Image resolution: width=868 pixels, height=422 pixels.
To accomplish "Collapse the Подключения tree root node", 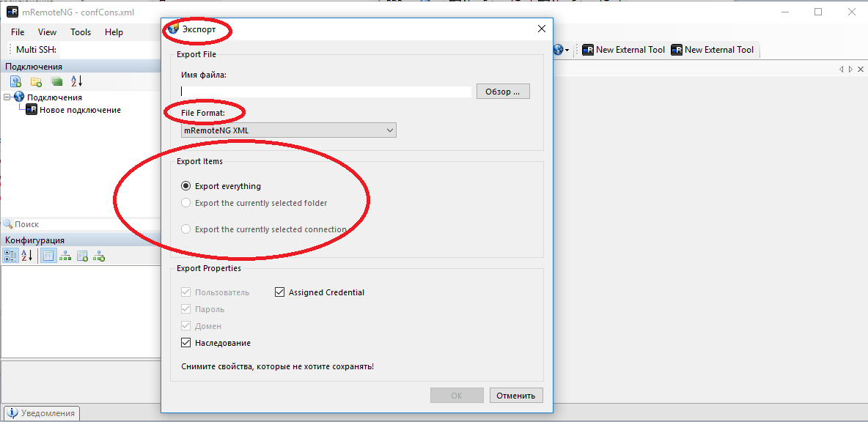I will point(7,97).
